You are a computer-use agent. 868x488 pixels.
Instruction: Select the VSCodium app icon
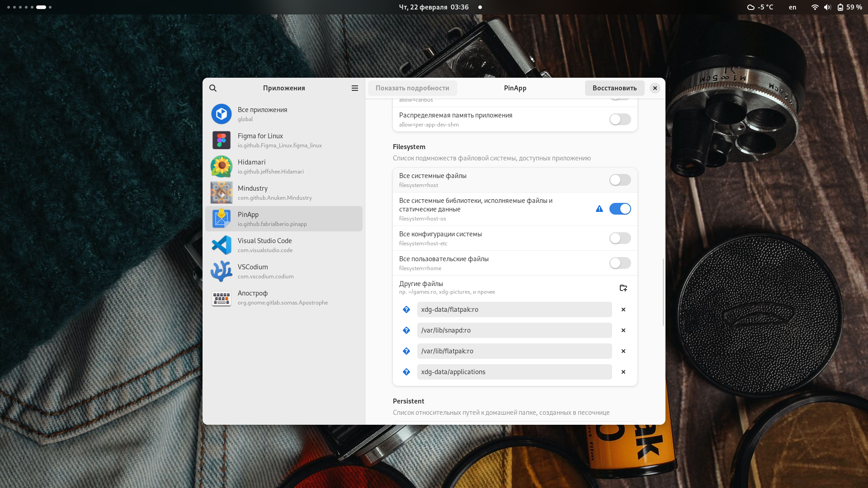(x=222, y=271)
